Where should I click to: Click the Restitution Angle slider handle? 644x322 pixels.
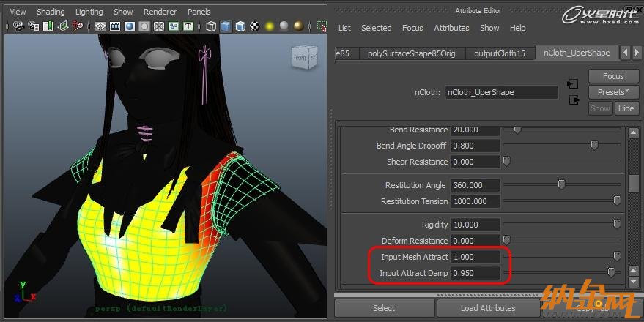point(561,184)
